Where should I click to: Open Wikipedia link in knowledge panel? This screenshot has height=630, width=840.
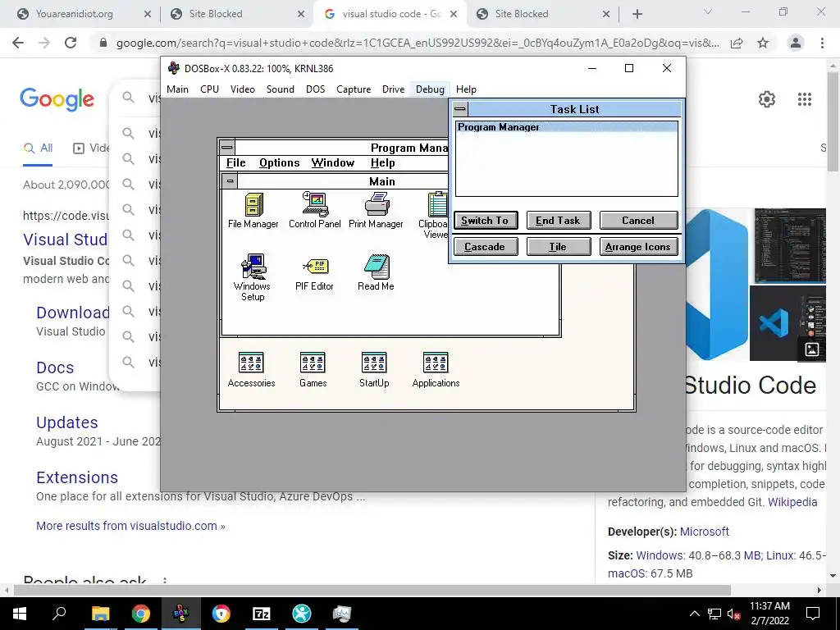coord(792,502)
